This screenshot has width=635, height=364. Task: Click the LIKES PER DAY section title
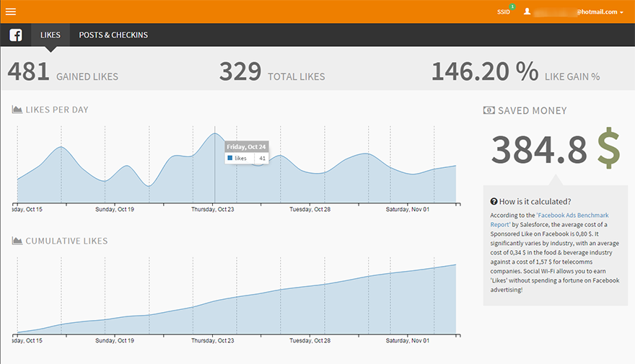(x=57, y=110)
